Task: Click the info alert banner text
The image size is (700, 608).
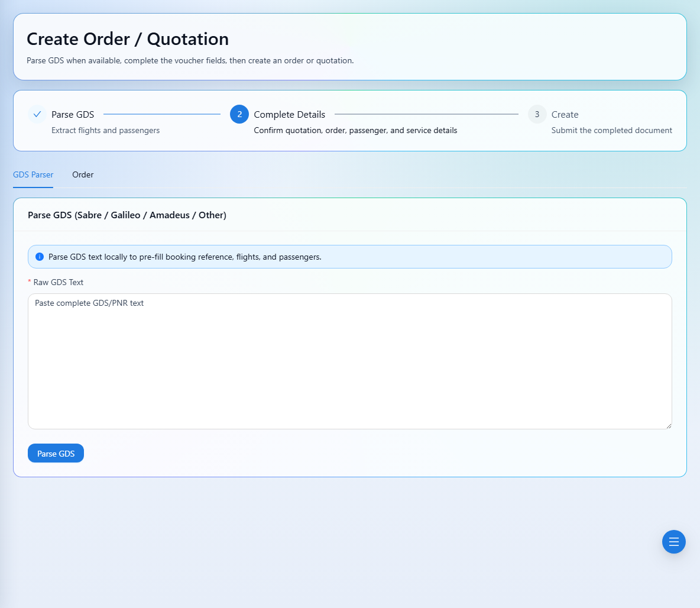Action: [185, 257]
